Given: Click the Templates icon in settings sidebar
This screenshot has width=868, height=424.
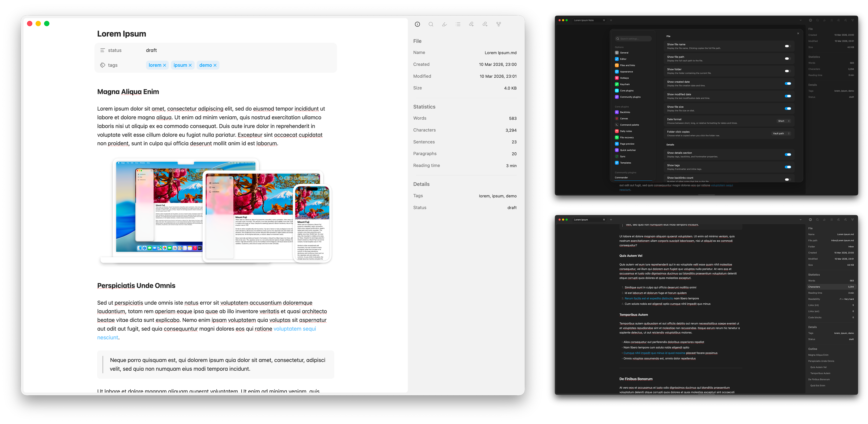Looking at the screenshot, I should point(617,163).
